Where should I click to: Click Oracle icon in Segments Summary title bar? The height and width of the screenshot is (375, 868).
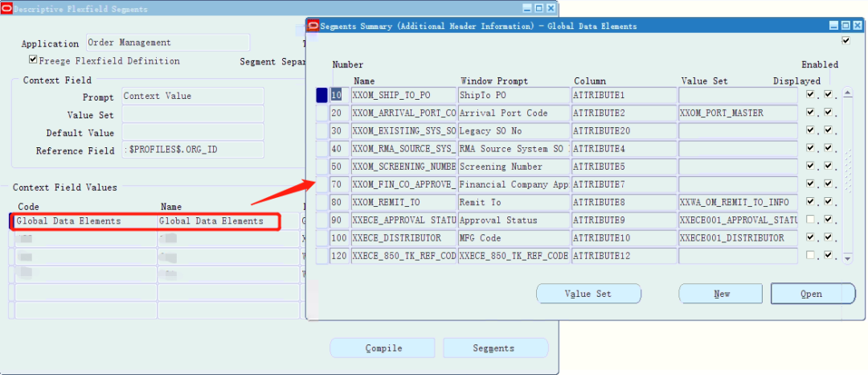[x=313, y=26]
